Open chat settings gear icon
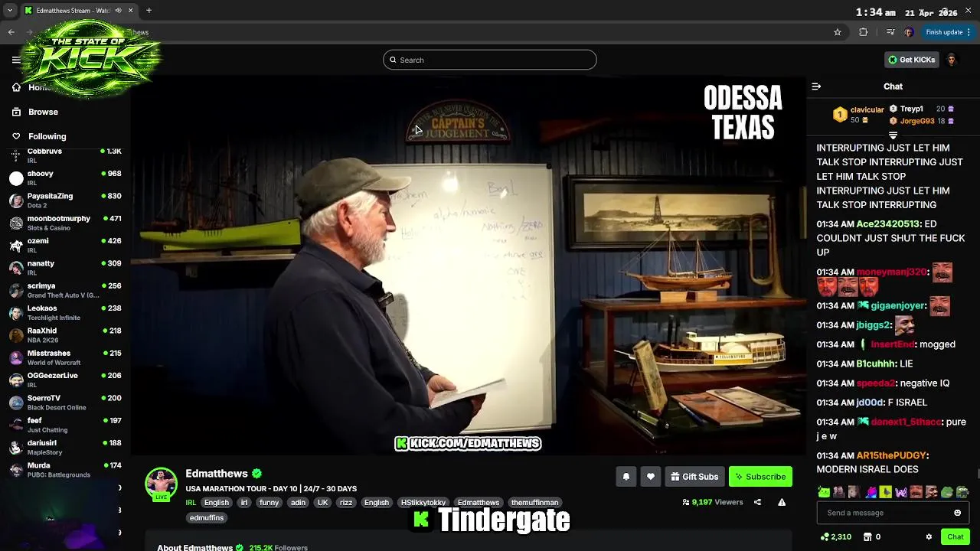This screenshot has width=980, height=551. 929,537
